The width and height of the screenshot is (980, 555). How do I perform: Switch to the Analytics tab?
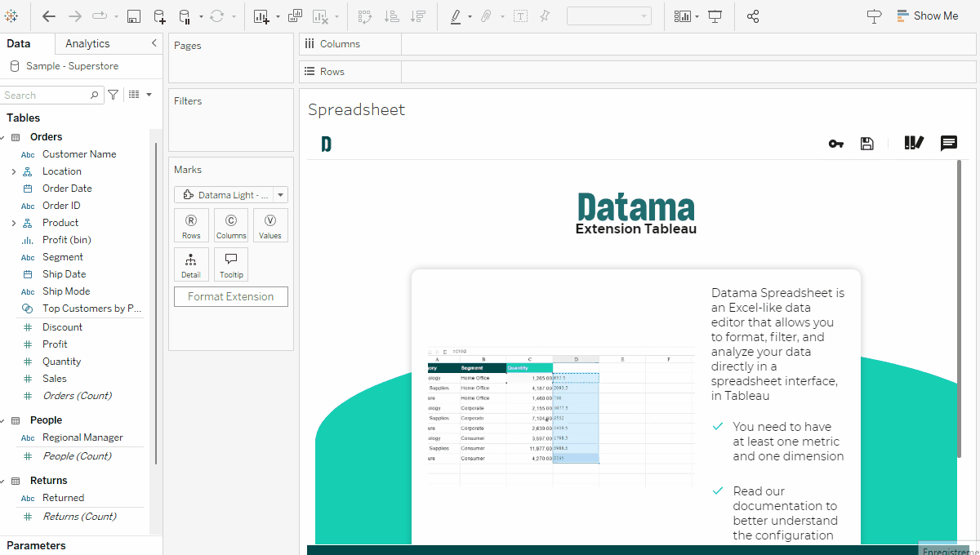pos(87,43)
